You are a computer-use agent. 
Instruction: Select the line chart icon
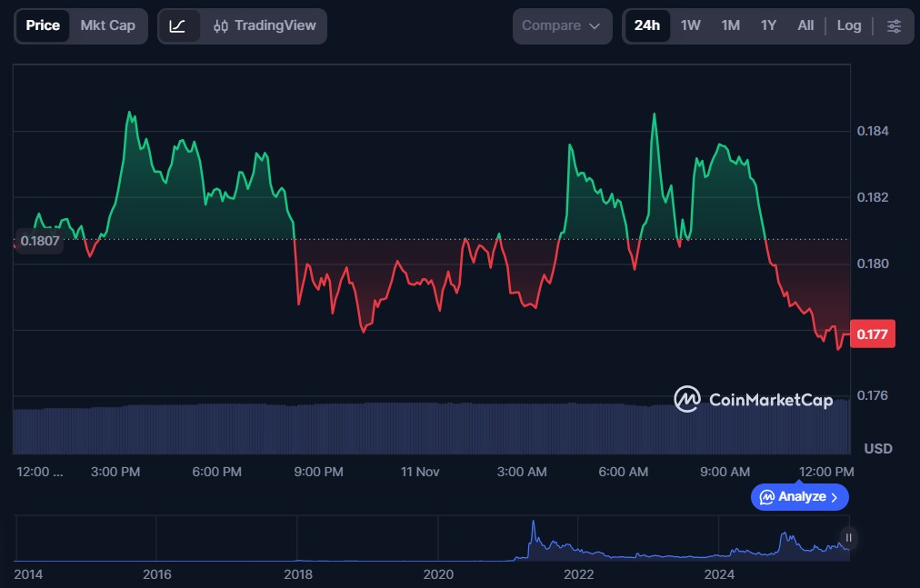[178, 26]
